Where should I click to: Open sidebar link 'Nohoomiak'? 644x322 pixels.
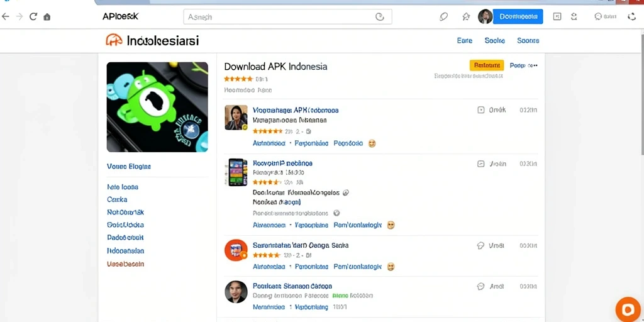[125, 213]
